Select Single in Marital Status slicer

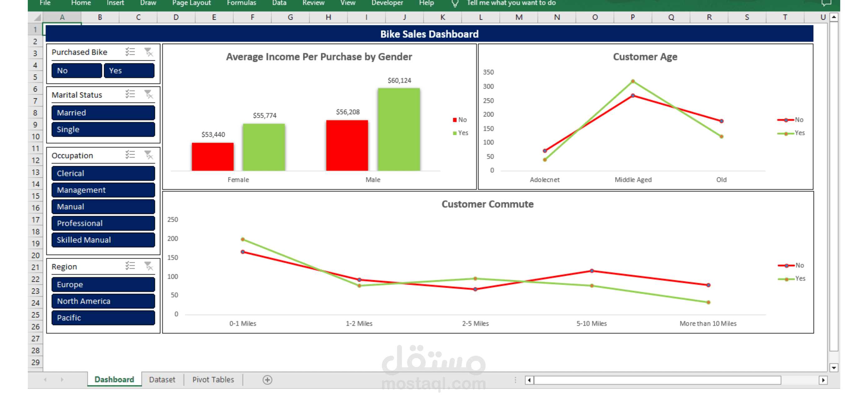tap(103, 129)
